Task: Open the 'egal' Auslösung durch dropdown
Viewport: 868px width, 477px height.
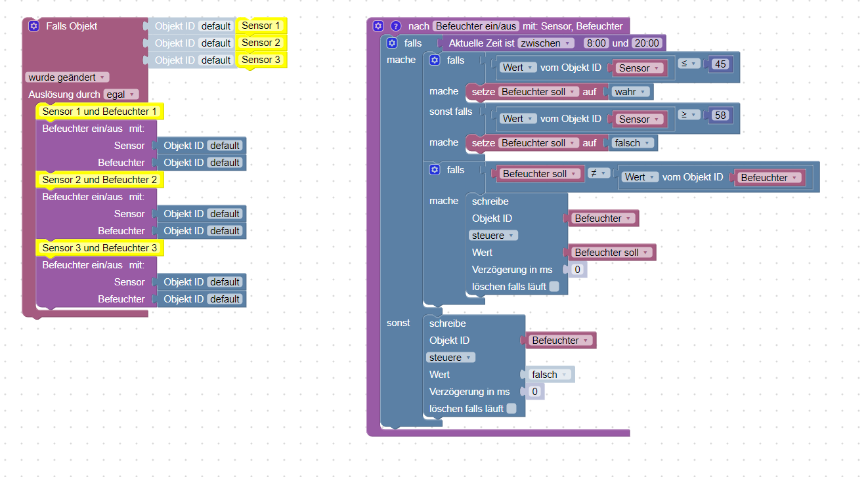Action: click(x=121, y=94)
